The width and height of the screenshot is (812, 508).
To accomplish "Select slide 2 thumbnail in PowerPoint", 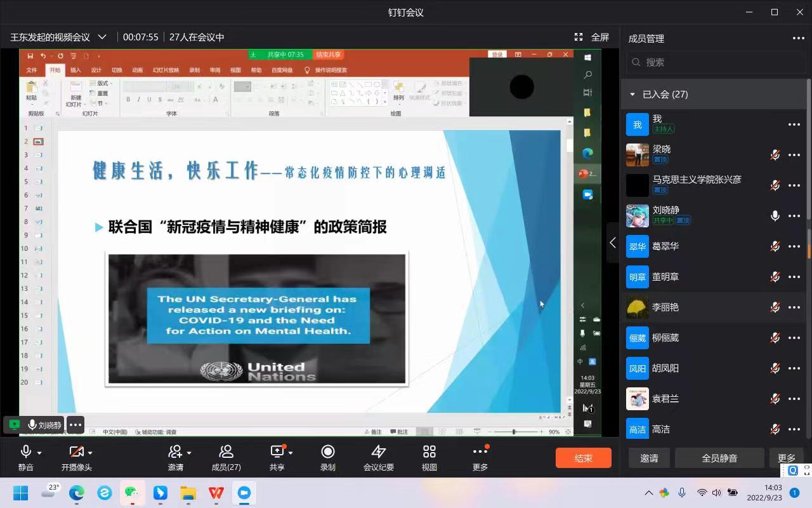I will 38,142.
